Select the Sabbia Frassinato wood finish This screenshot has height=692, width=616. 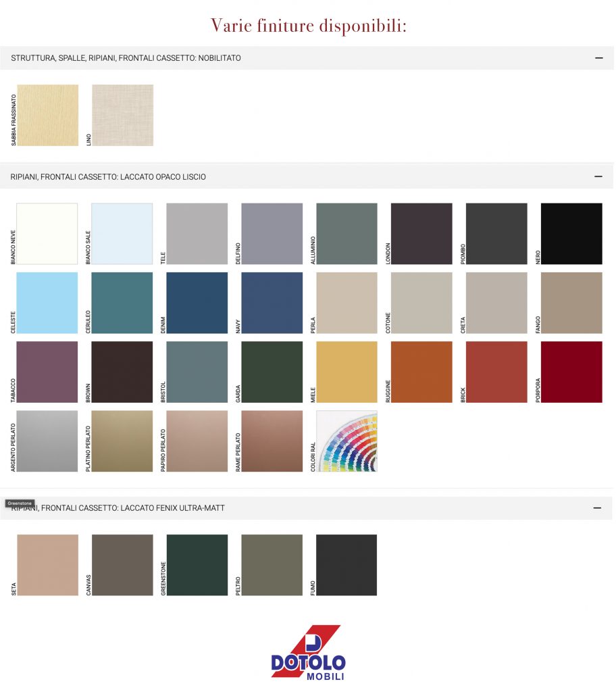pos(47,115)
